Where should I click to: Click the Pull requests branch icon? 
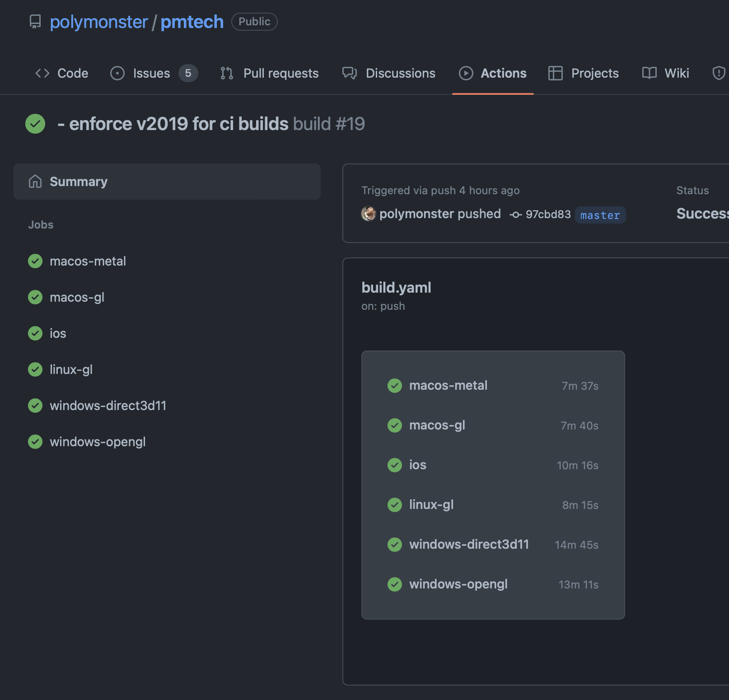227,73
